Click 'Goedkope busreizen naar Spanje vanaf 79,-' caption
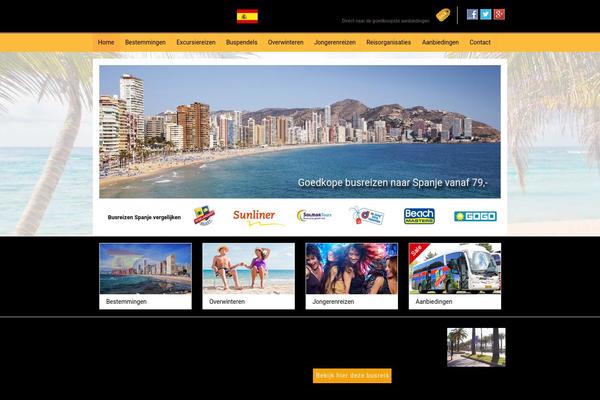This screenshot has width=600, height=400. tap(393, 183)
